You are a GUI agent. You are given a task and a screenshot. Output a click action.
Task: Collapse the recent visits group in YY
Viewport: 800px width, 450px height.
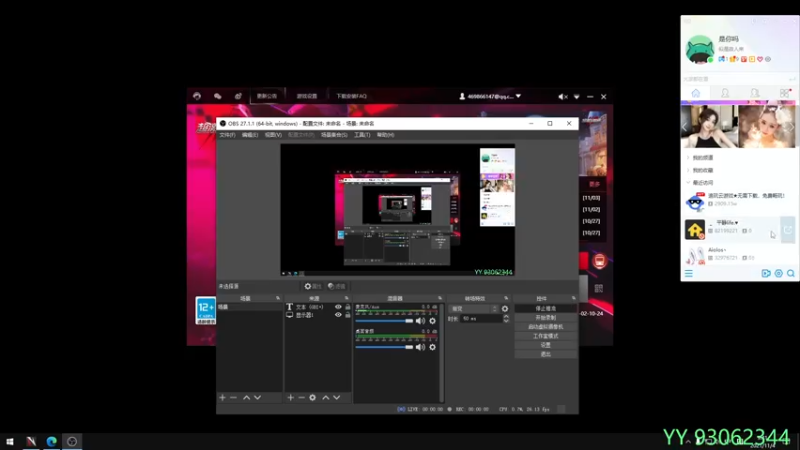click(x=688, y=182)
